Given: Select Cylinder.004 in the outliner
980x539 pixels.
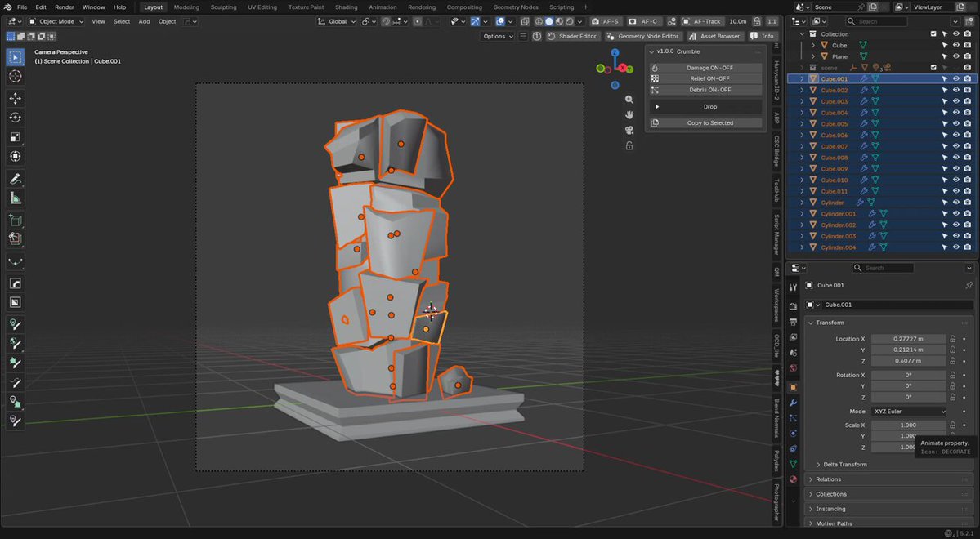Looking at the screenshot, I should click(838, 247).
